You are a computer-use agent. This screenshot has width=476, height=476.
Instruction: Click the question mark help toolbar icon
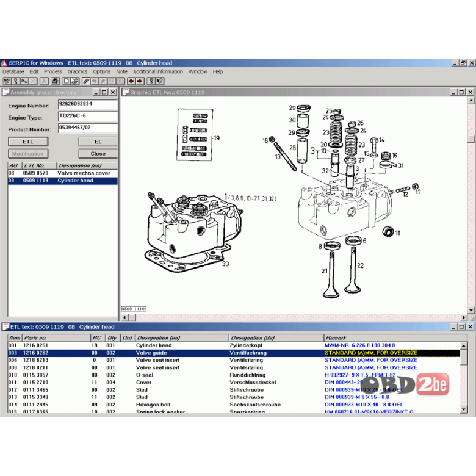coord(151,81)
